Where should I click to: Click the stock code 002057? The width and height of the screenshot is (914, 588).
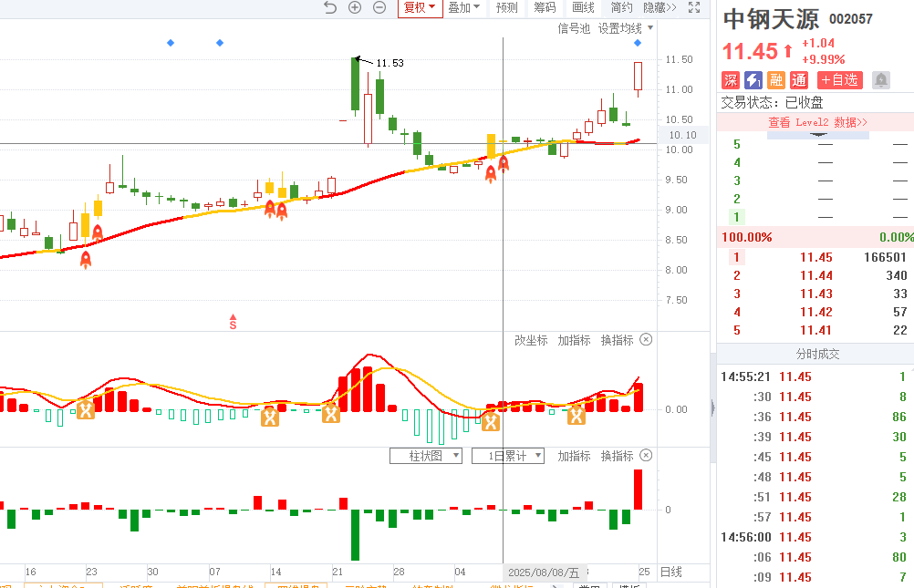(851, 19)
